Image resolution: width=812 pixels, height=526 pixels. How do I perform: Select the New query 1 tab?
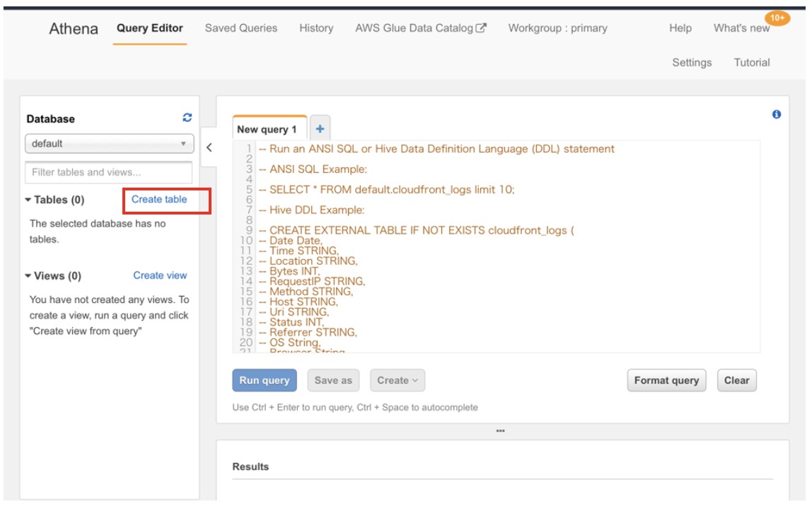coord(267,130)
